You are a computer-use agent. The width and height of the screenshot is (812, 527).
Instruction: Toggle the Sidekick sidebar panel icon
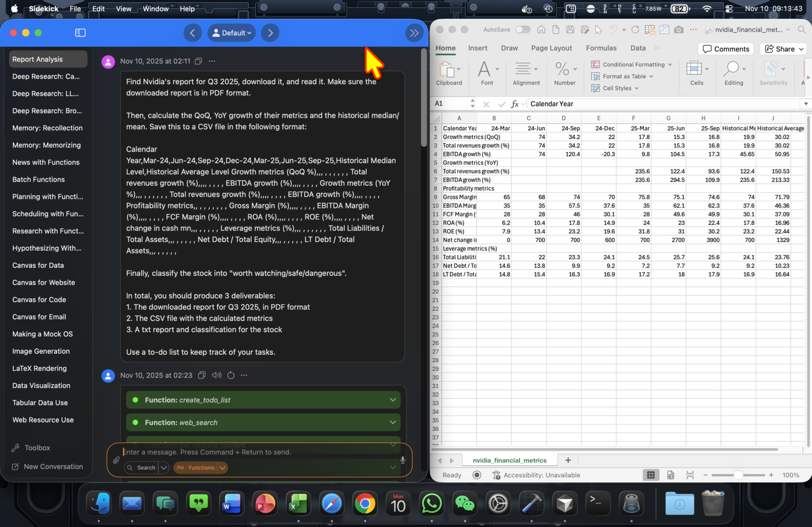click(79, 33)
